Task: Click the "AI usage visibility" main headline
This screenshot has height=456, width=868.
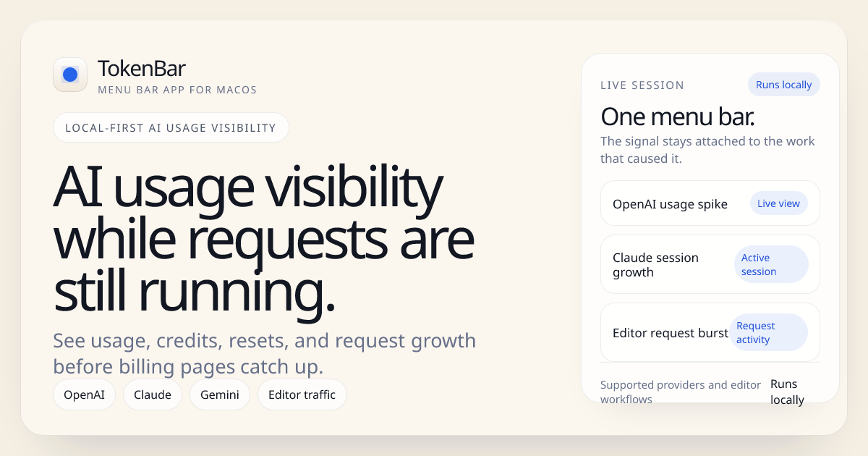Action: tap(264, 240)
